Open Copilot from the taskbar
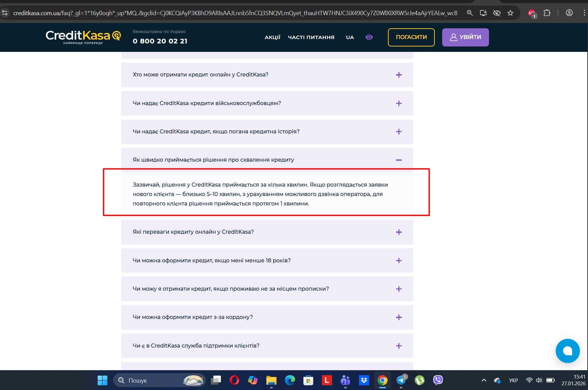Image resolution: width=588 pixels, height=390 pixels. pos(253,381)
